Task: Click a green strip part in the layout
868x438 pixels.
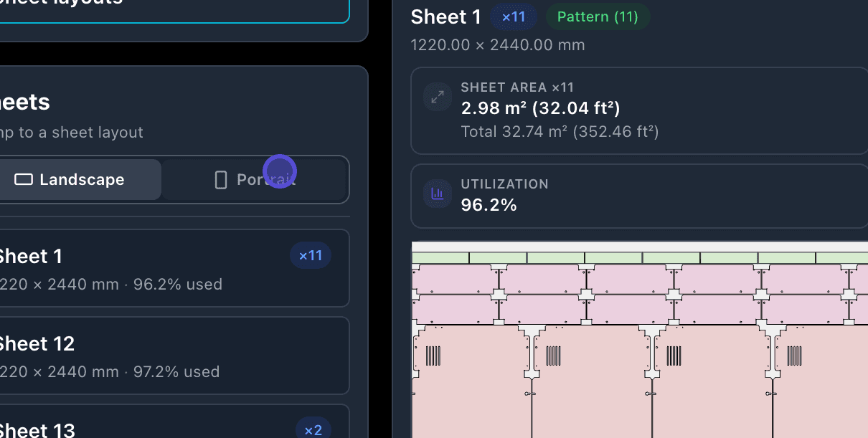Action: 498,258
